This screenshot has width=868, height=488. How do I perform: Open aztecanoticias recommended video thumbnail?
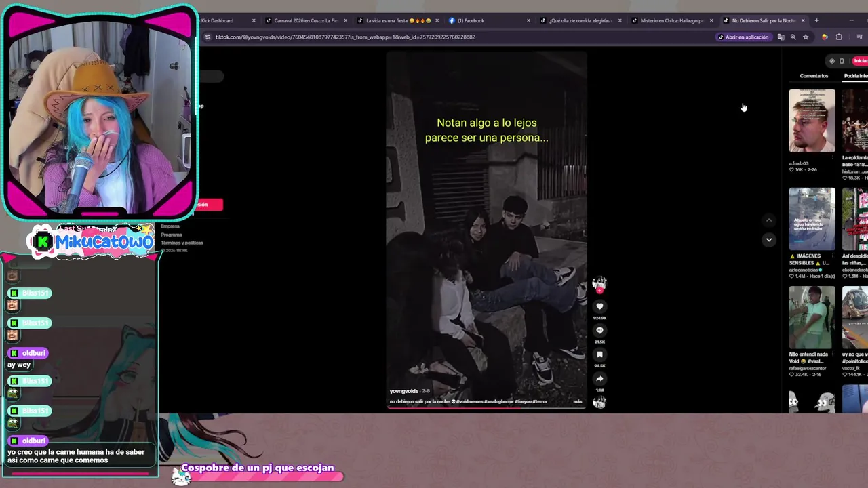pos(812,219)
